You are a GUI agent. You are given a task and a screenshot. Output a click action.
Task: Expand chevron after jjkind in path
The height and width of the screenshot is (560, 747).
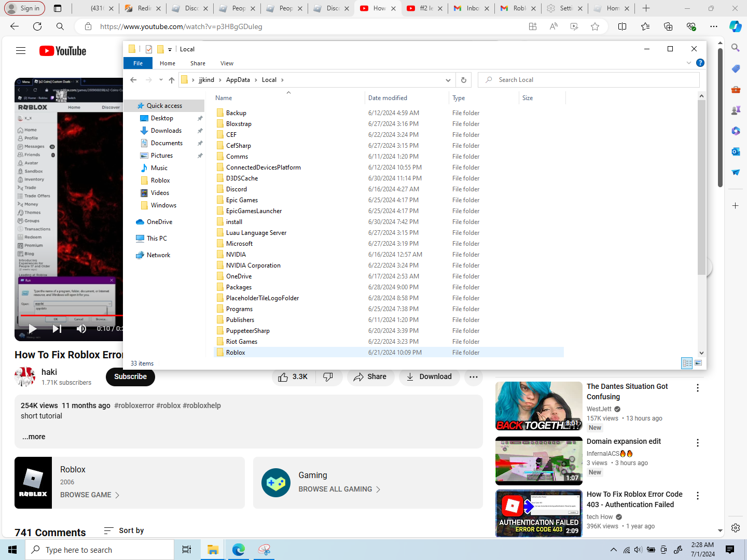(x=220, y=80)
